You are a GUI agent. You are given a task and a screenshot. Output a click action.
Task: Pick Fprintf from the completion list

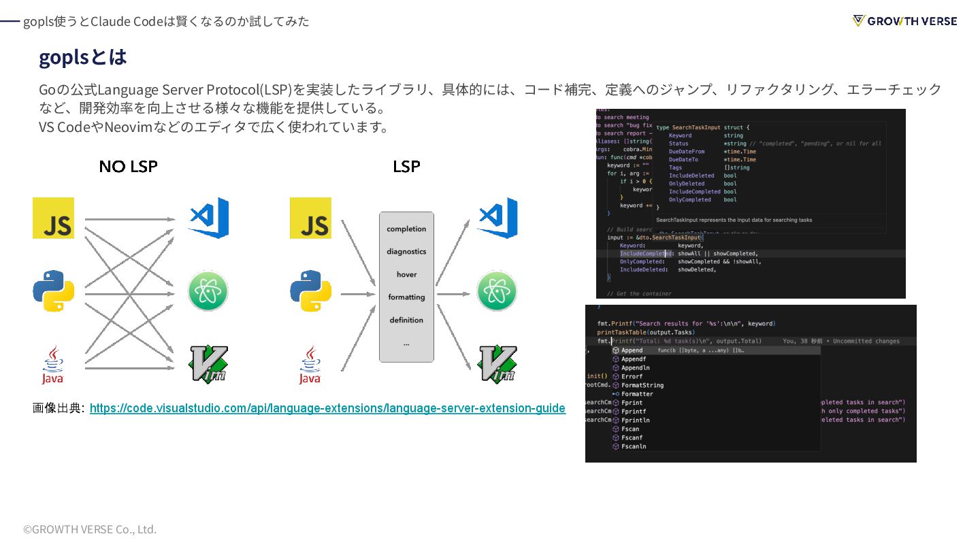[634, 412]
